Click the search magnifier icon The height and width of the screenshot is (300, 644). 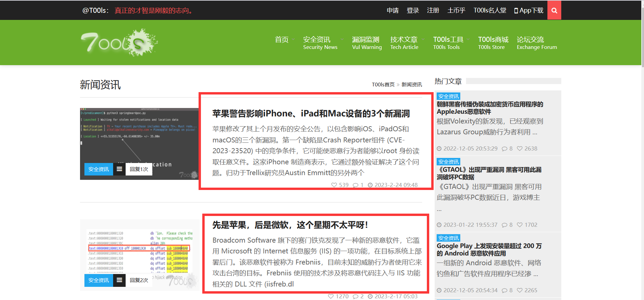click(554, 10)
